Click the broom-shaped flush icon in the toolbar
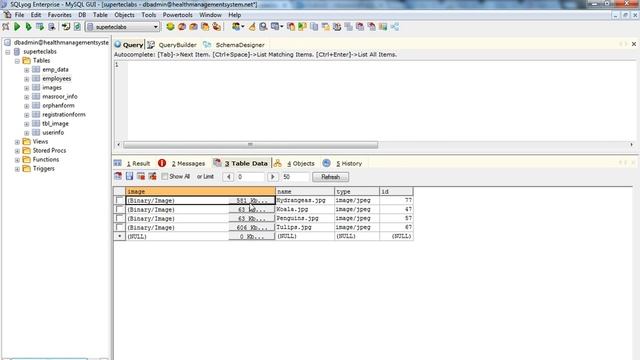Image resolution: width=640 pixels, height=360 pixels. coord(252,27)
